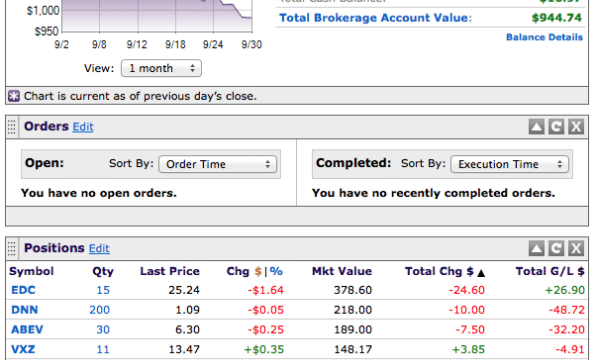Close the Positions panel via its X icon
The image size is (596, 360).
576,248
